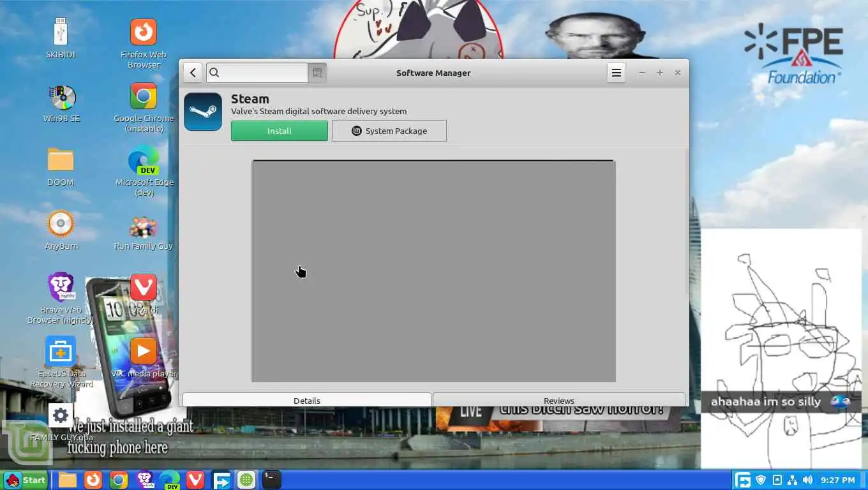The height and width of the screenshot is (490, 868).
Task: Click the blue arrow tray icon
Action: point(743,480)
